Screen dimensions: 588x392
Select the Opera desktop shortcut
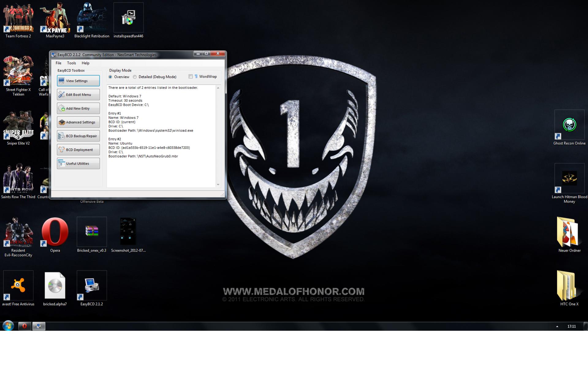(x=55, y=235)
